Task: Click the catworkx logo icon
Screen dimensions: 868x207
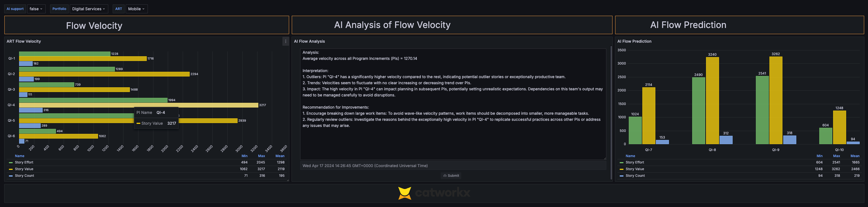Action: [x=404, y=193]
